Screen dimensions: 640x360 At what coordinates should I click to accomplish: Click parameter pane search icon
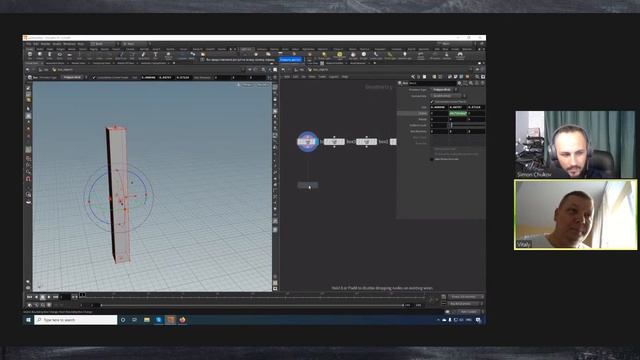[x=471, y=83]
